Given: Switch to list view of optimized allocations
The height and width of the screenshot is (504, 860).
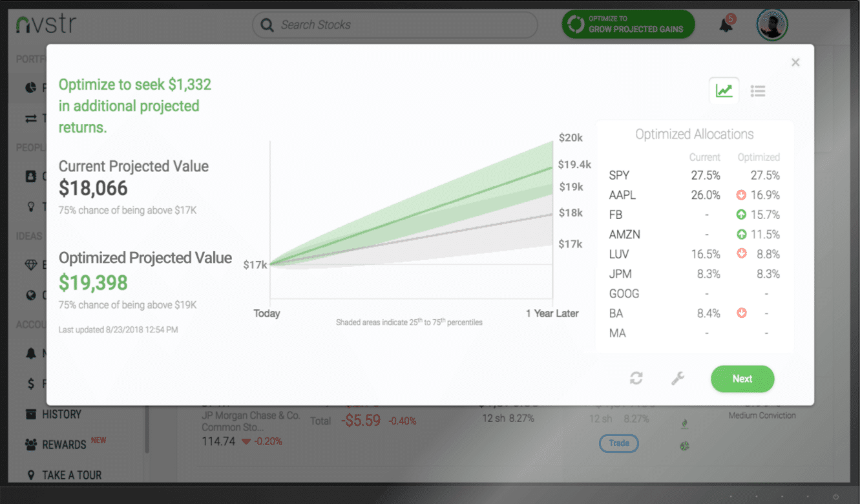Looking at the screenshot, I should 757,90.
